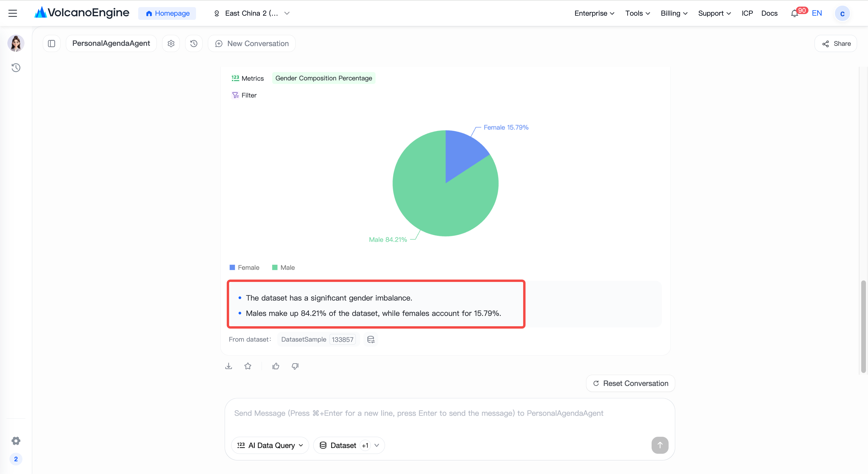Expand the Billing menu
This screenshot has height=474, width=868.
click(x=674, y=13)
